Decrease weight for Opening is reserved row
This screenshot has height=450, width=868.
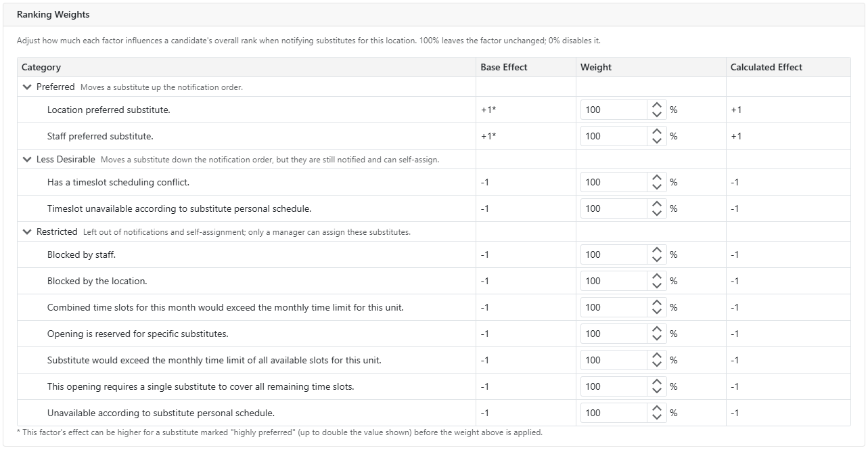pyautogui.click(x=656, y=338)
